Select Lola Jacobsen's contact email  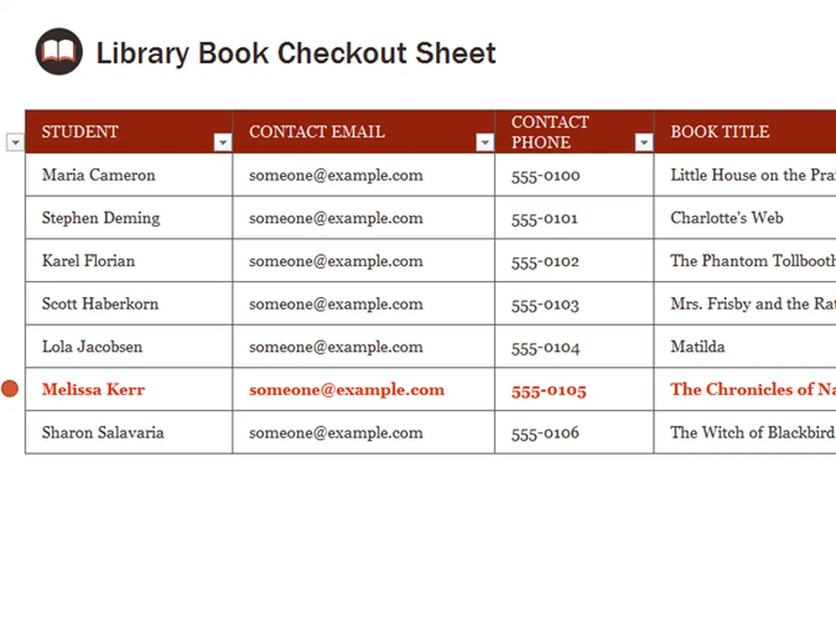[335, 346]
